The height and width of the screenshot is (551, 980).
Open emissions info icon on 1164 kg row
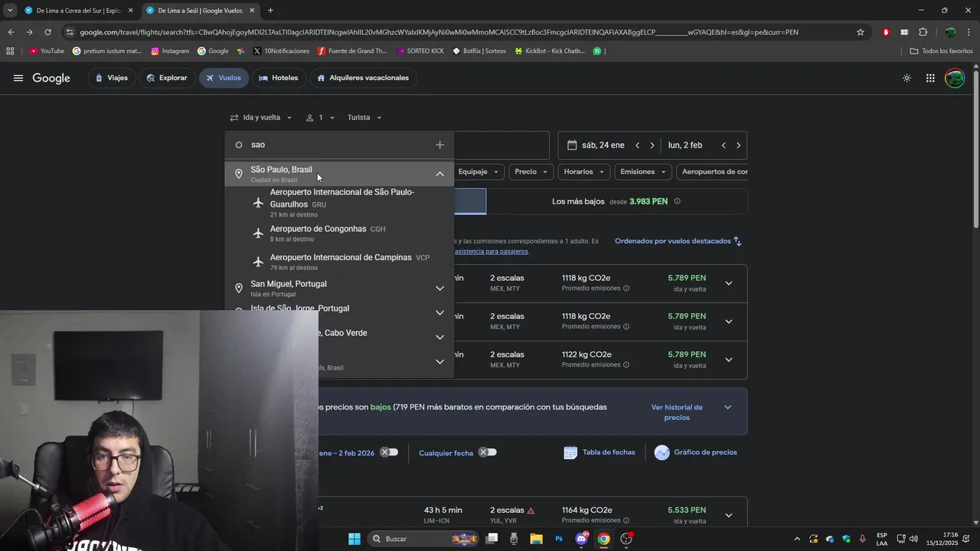click(626, 520)
